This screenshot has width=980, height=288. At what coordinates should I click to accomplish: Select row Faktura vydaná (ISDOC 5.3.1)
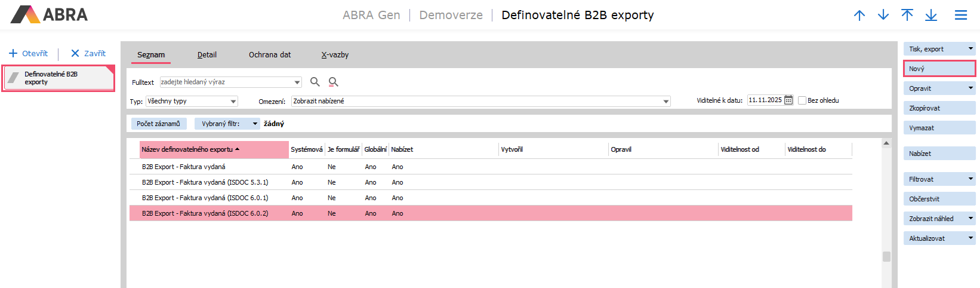tap(491, 182)
